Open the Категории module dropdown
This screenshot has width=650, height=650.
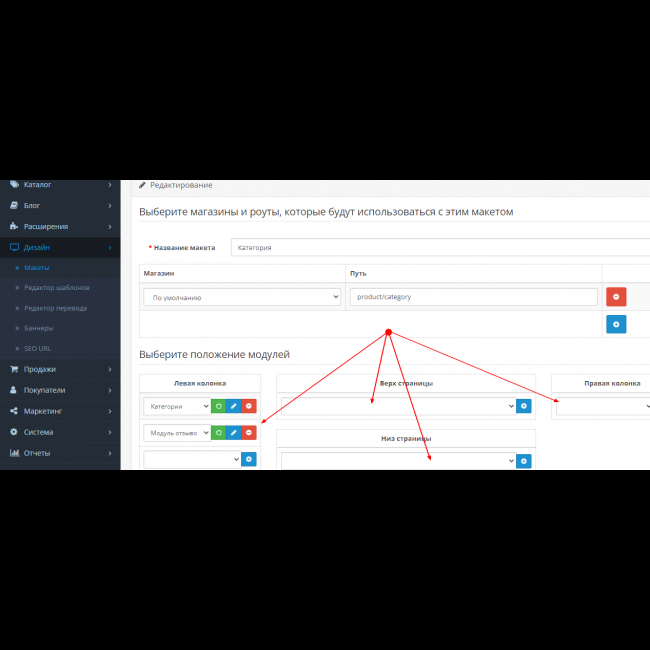pos(176,406)
